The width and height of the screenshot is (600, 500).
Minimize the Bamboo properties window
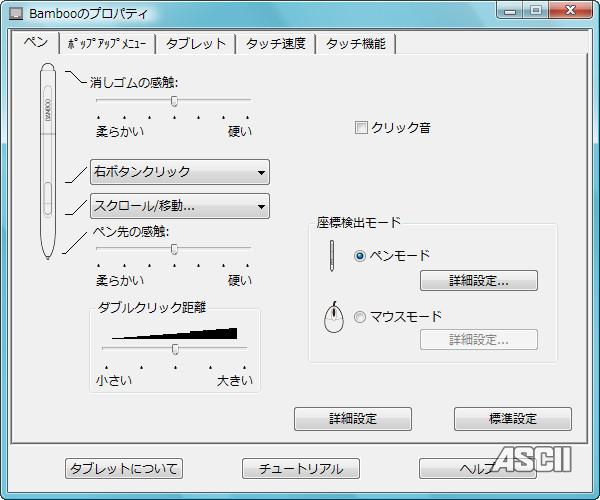pos(510,10)
